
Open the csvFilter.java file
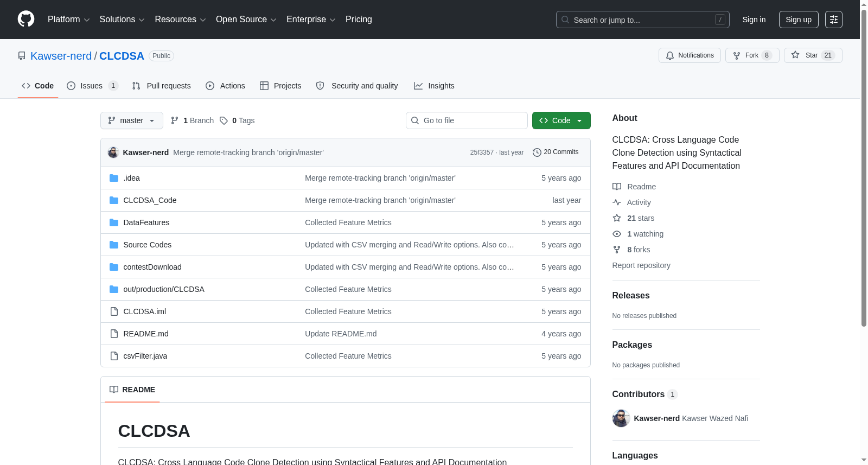145,356
